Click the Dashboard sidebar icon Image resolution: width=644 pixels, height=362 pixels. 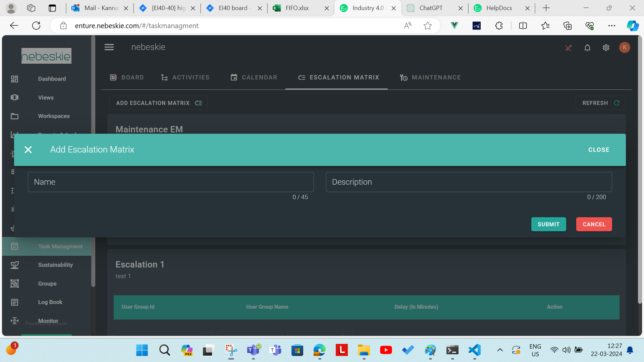click(x=14, y=79)
